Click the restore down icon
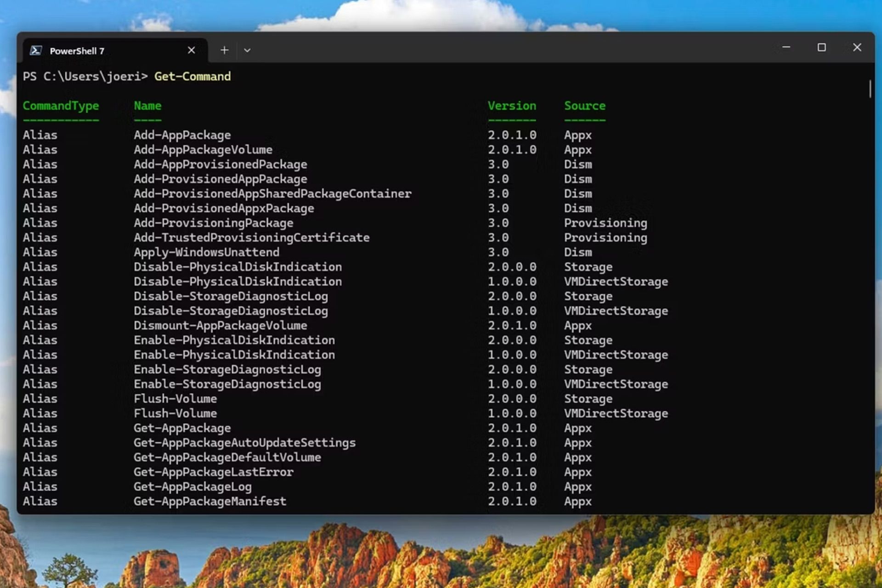The image size is (882, 588). pos(822,46)
